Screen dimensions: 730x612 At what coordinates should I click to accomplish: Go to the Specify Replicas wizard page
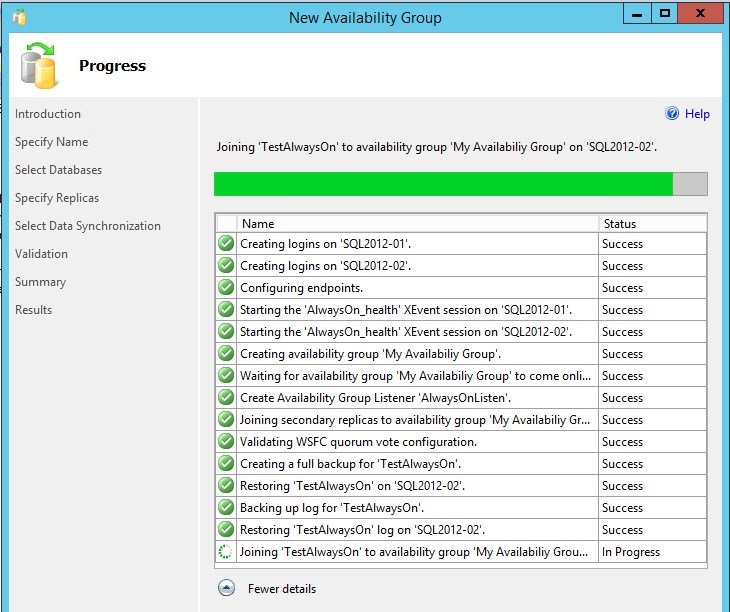57,198
